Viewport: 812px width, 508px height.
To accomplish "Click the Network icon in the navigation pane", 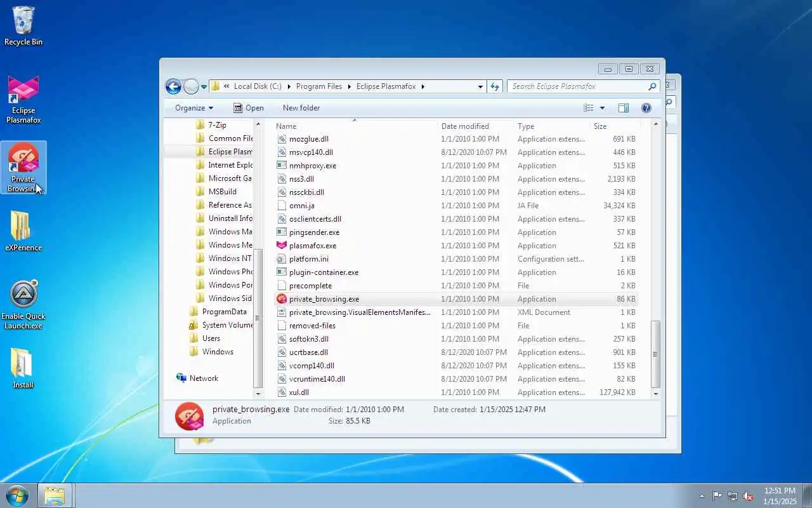I will tap(181, 378).
